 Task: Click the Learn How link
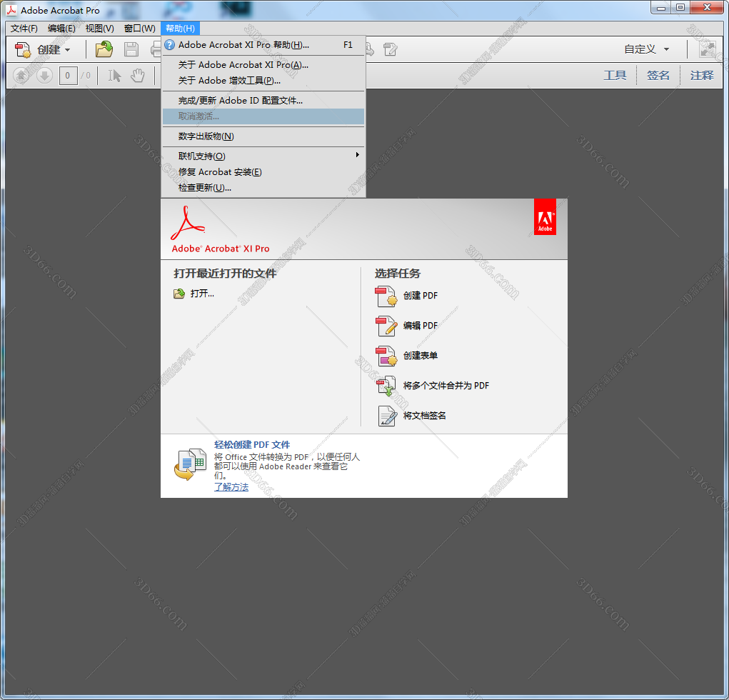pyautogui.click(x=231, y=487)
